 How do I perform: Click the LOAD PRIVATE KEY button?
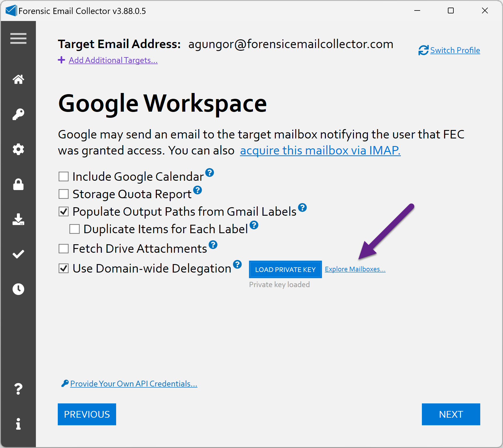[x=285, y=269]
